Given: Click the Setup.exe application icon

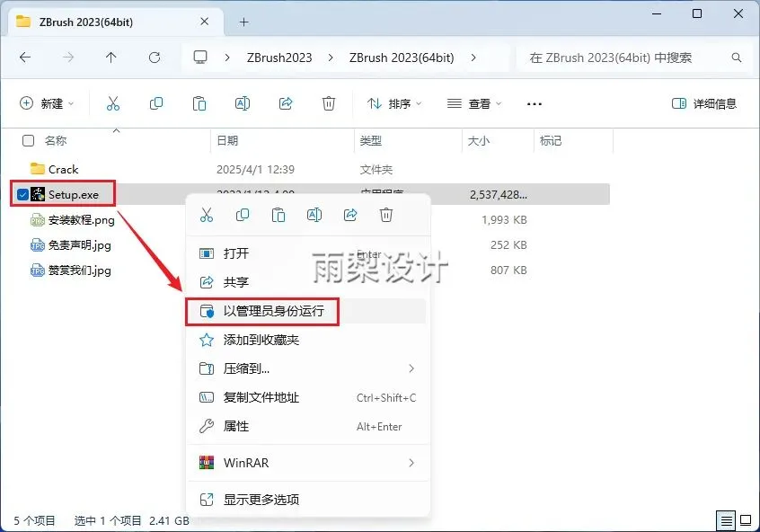Looking at the screenshot, I should click(38, 194).
